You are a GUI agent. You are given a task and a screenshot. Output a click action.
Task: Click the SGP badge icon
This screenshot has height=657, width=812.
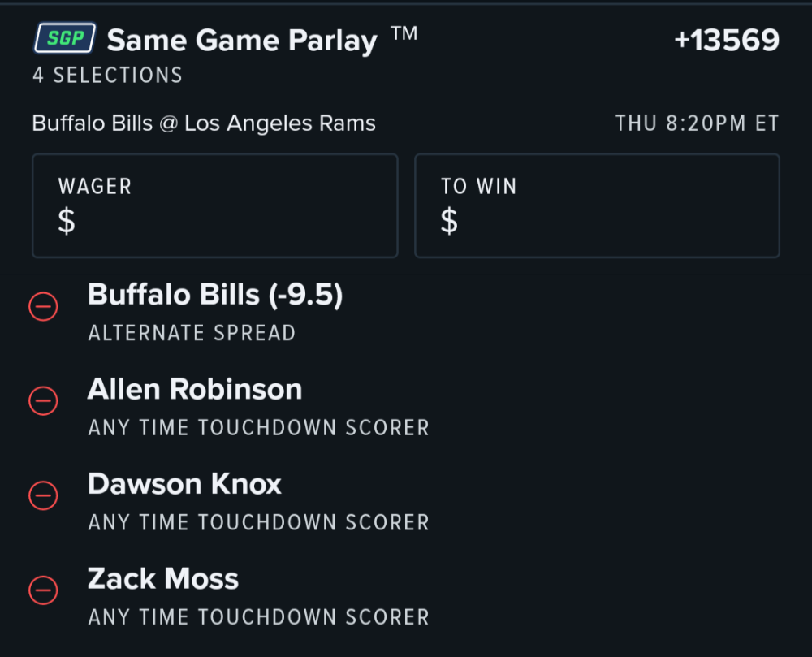pos(65,38)
